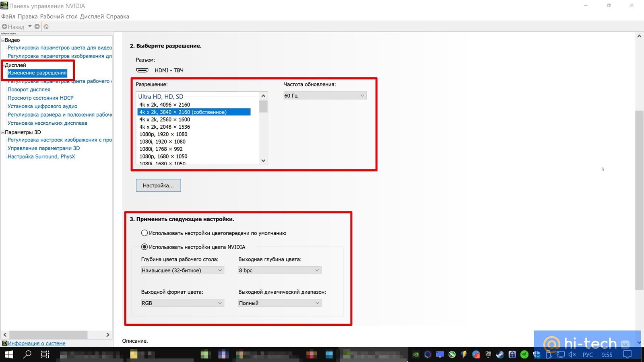Image resolution: width=644 pixels, height=362 pixels.
Task: Open the Файл menu
Action: [8, 16]
